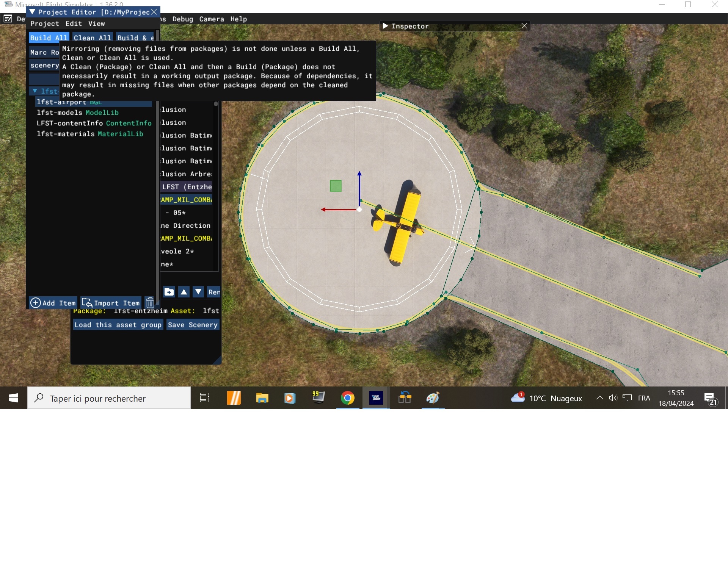Click the green square gizmo plane handle
The width and height of the screenshot is (728, 582).
(336, 186)
